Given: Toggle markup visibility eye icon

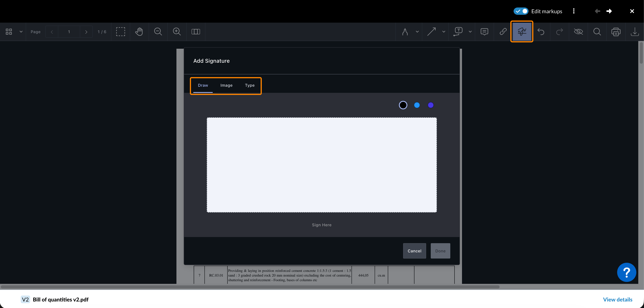Looking at the screenshot, I should click(x=578, y=32).
